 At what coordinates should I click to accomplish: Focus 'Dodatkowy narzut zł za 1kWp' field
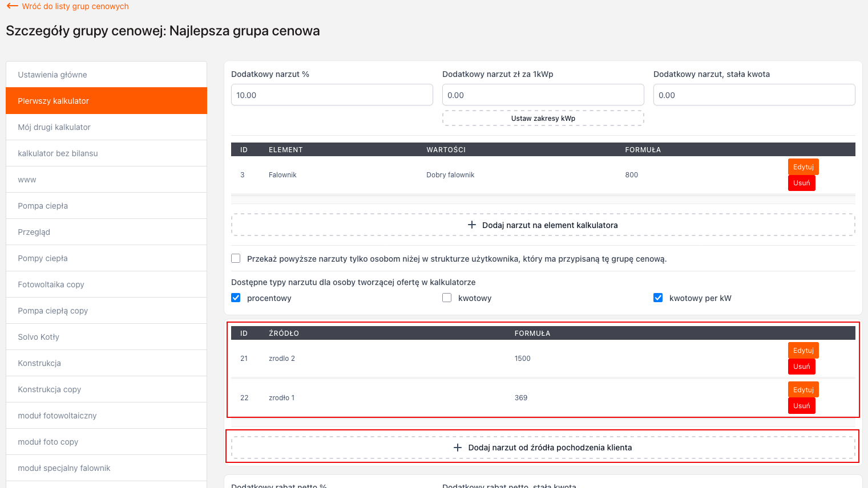click(543, 95)
